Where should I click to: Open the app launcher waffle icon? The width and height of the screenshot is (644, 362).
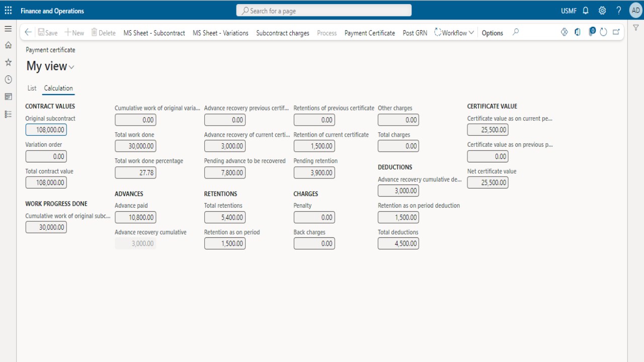tap(8, 11)
